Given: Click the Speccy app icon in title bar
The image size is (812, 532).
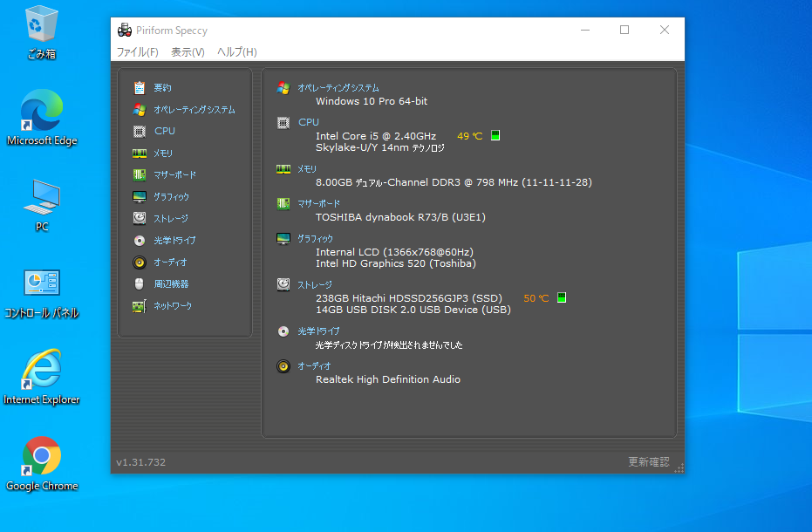Looking at the screenshot, I should [125, 30].
